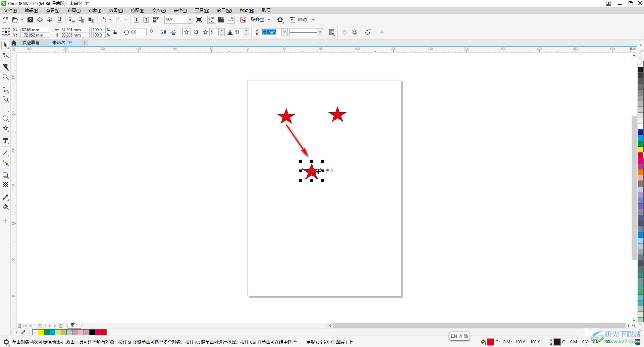
Task: Choose the Color Eyedropper tool
Action: coord(5,197)
